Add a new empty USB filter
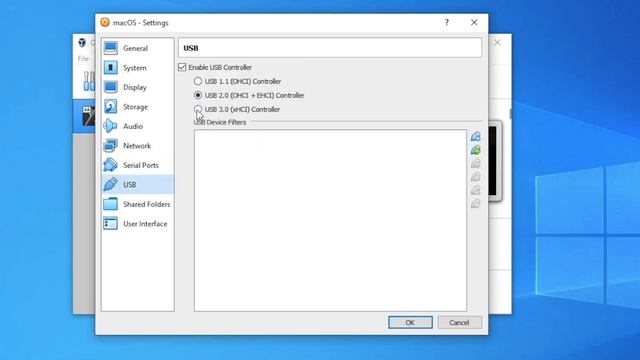 coord(476,136)
